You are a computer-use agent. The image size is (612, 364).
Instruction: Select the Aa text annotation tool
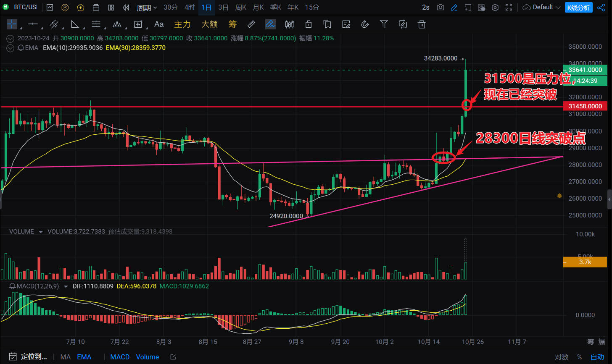tap(159, 24)
